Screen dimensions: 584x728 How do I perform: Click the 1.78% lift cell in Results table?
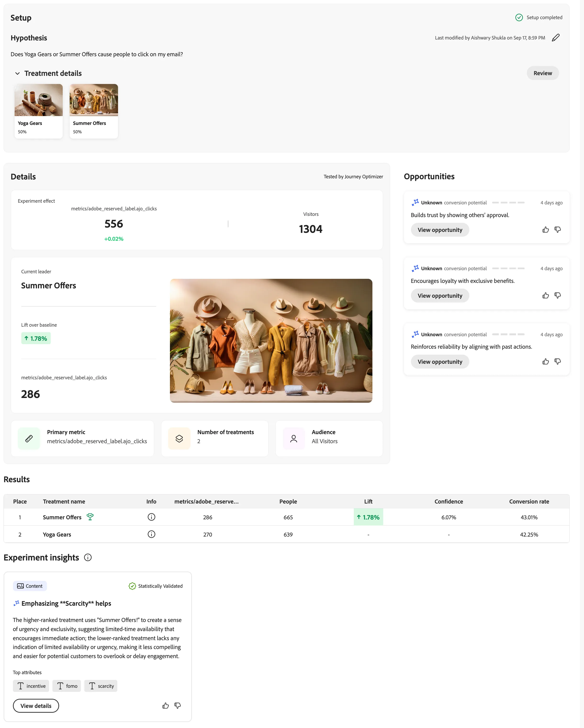(x=368, y=517)
